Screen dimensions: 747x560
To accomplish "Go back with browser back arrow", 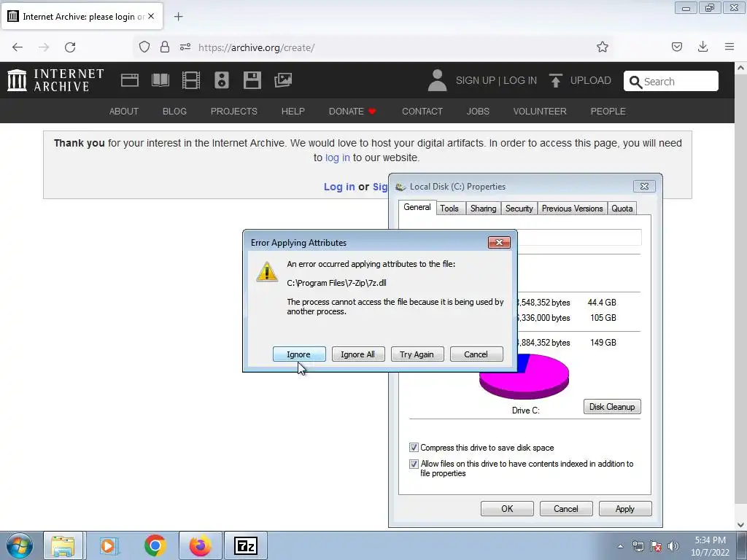I will coord(18,47).
